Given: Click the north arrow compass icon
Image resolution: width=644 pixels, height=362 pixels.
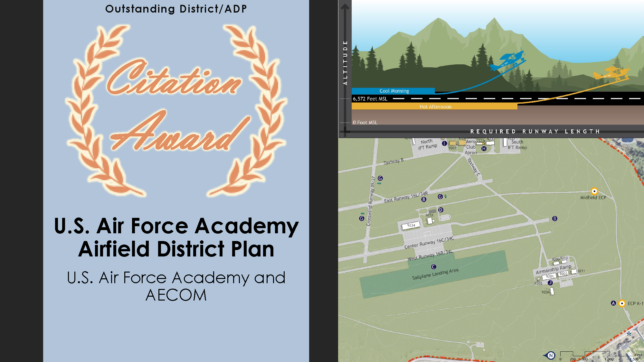Looking at the screenshot, I should tap(550, 355).
